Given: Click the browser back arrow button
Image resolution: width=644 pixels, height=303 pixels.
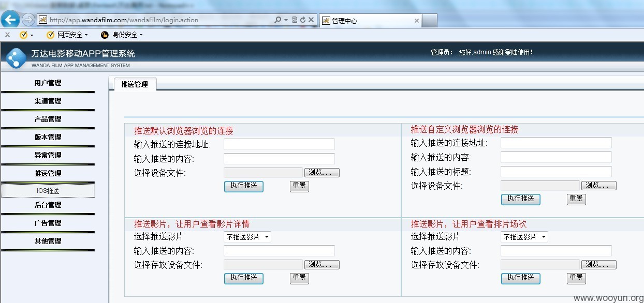Looking at the screenshot, I should point(10,20).
